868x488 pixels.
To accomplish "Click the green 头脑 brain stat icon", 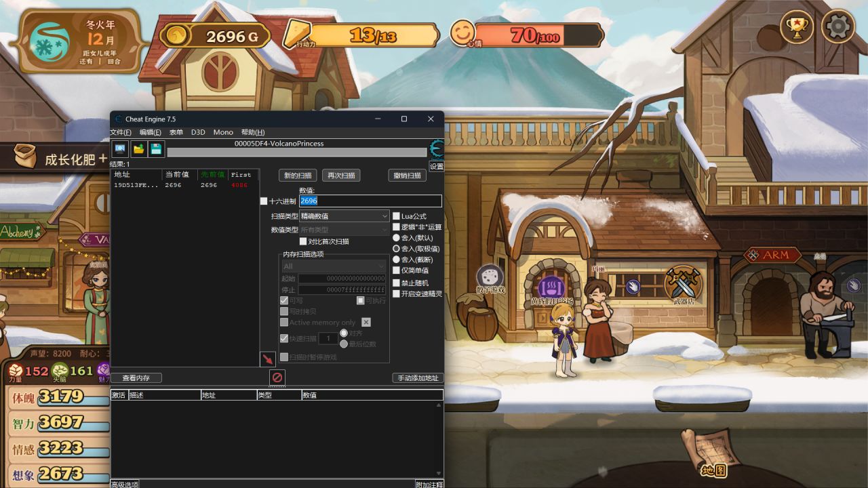I will pyautogui.click(x=60, y=371).
